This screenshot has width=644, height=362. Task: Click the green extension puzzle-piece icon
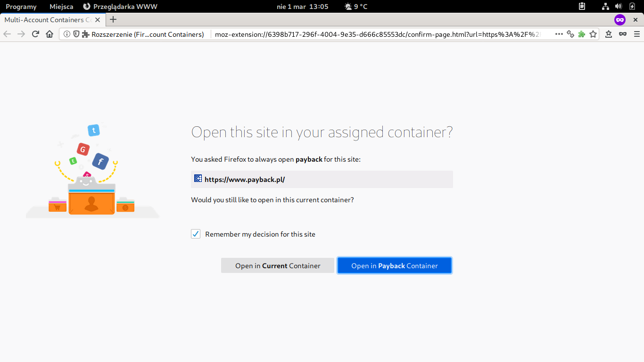point(581,34)
